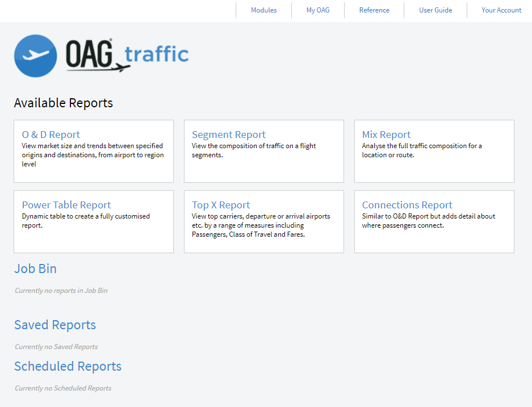Open the User Guide menu
The width and height of the screenshot is (532, 407).
(435, 10)
